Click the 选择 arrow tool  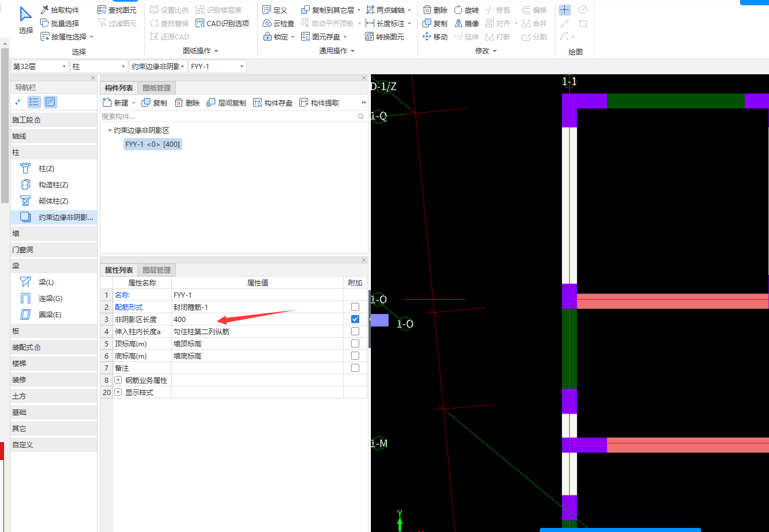click(26, 21)
